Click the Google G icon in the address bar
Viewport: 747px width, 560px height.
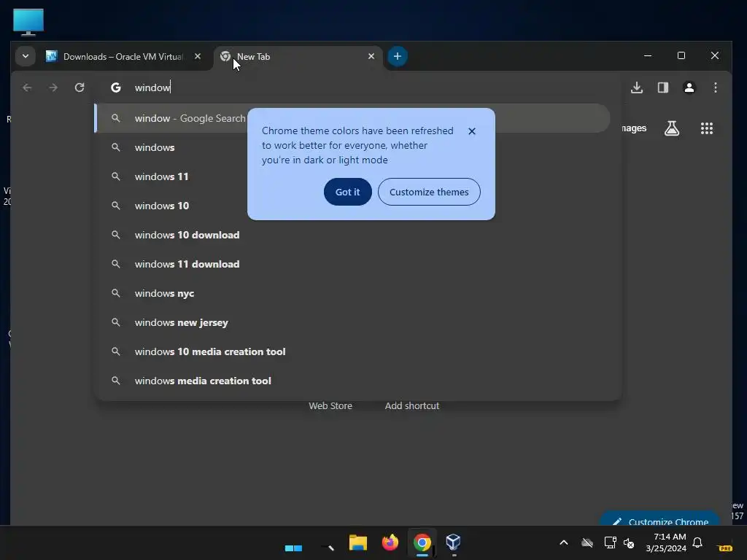click(x=116, y=87)
